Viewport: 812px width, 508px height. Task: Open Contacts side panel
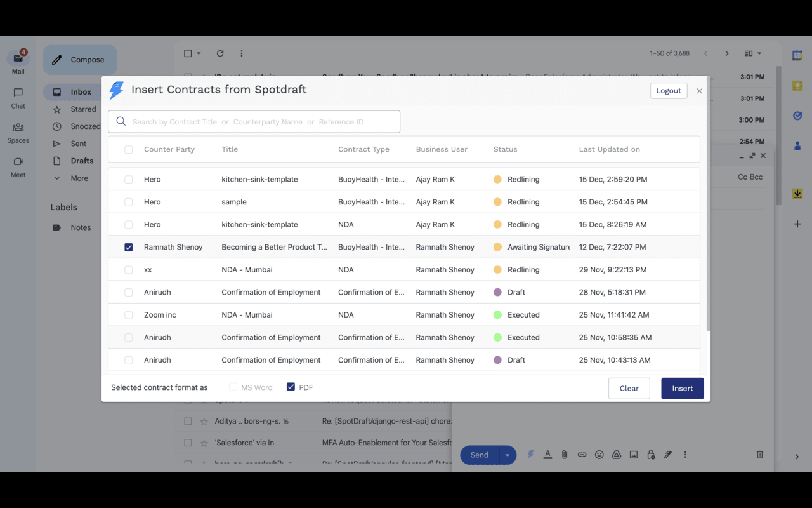coord(797,145)
